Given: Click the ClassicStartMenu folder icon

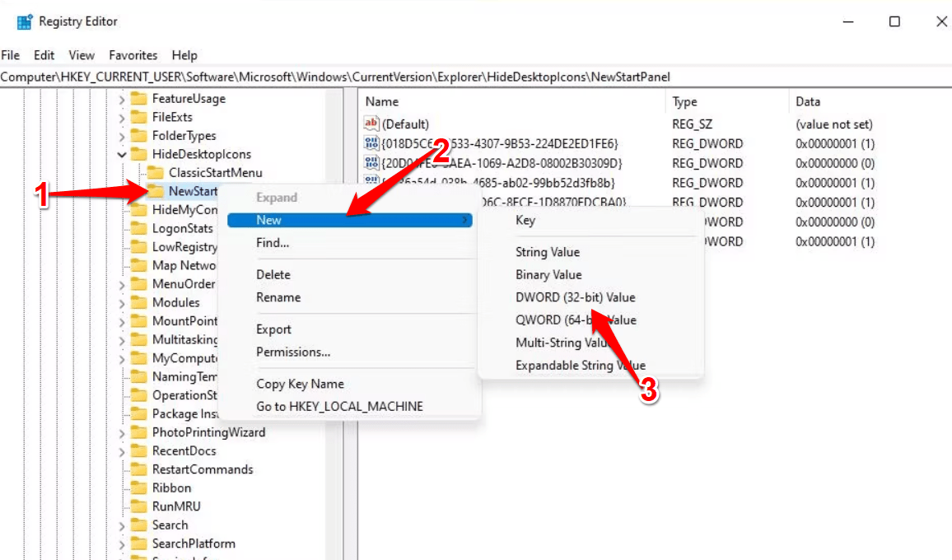Looking at the screenshot, I should click(x=156, y=172).
